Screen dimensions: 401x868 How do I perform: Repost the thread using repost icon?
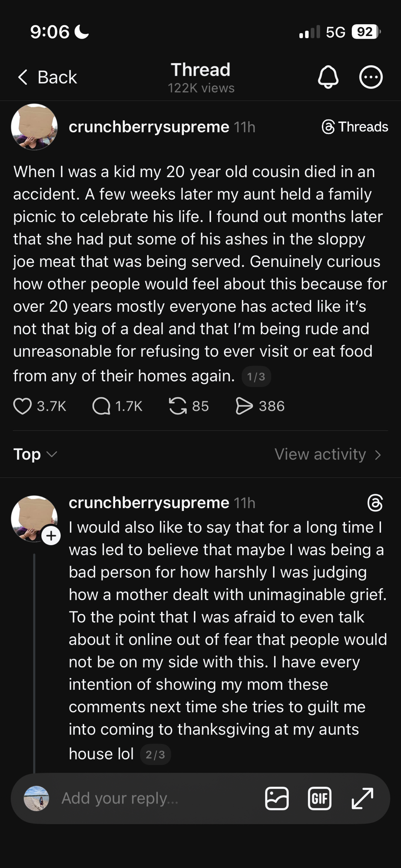coord(178,406)
